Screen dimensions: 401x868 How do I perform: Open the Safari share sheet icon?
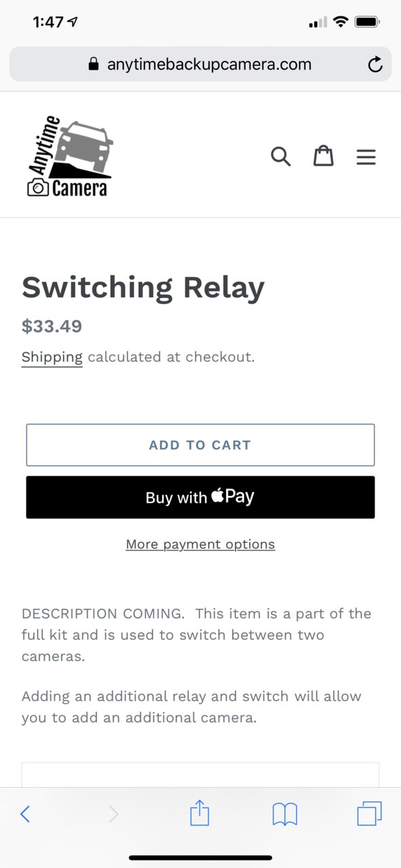[199, 812]
